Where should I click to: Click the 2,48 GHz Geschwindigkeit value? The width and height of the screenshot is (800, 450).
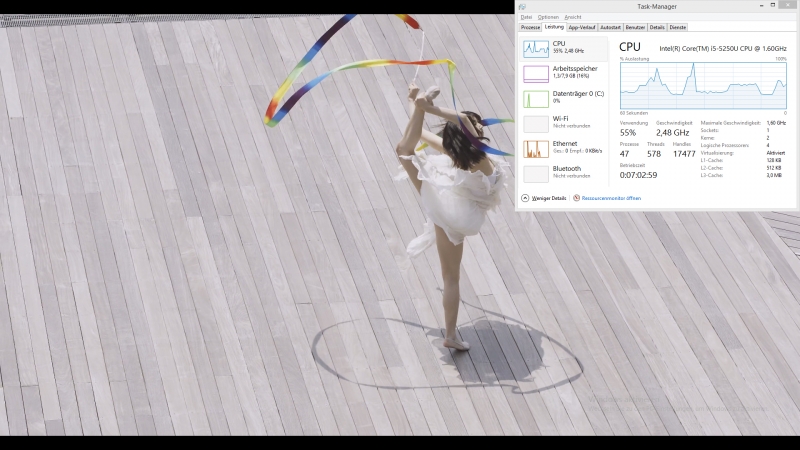point(673,133)
